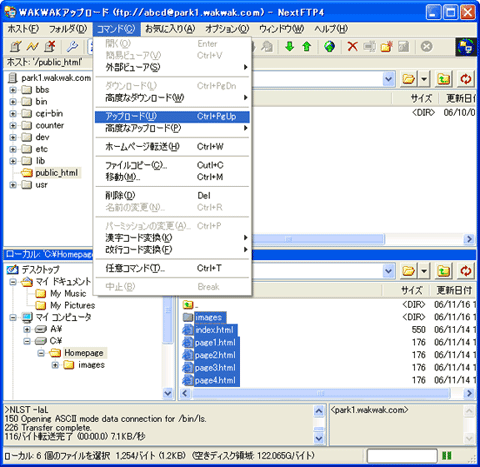480x467 pixels.
Task: Open the オプション(O) menu
Action: (x=227, y=29)
